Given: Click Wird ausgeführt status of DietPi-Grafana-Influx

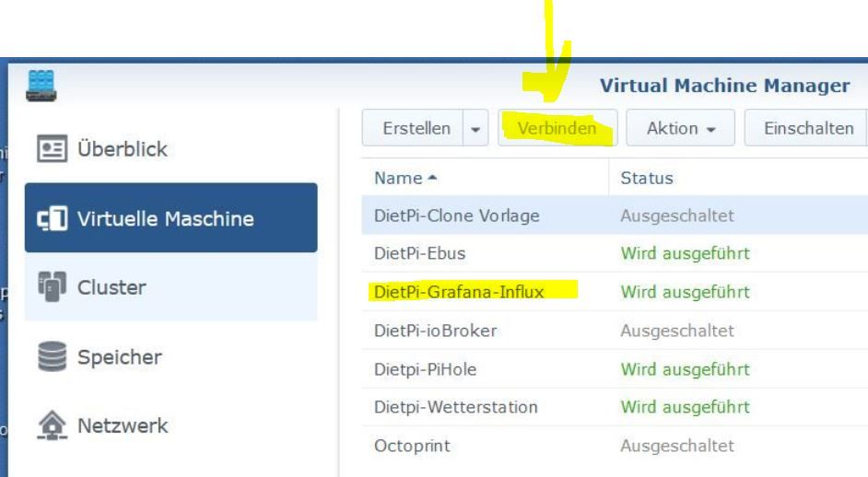Looking at the screenshot, I should point(686,292).
